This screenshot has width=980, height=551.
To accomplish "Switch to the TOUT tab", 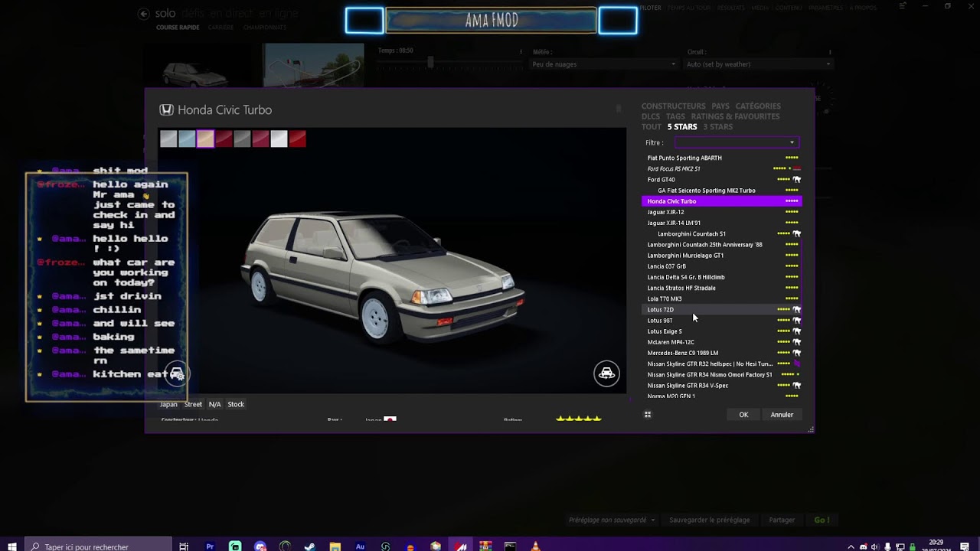I will [651, 127].
